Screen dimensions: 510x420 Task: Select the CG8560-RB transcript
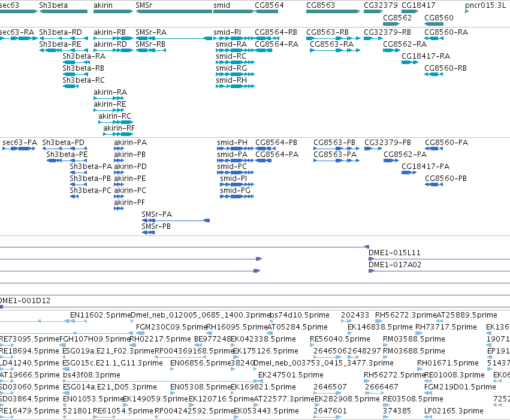(x=433, y=74)
